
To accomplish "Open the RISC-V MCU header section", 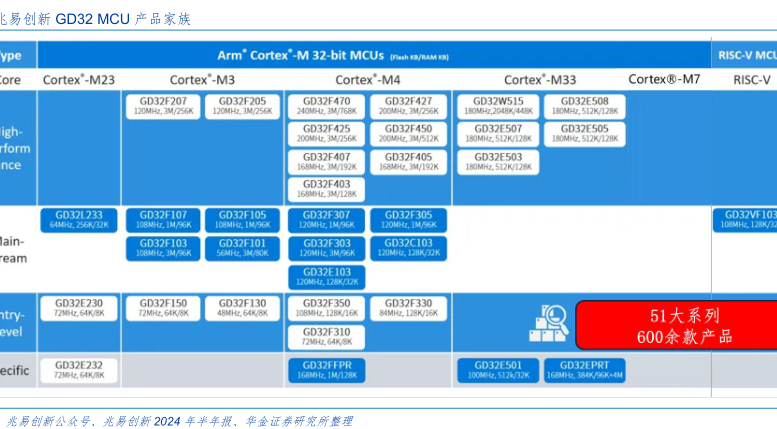I will point(747,53).
